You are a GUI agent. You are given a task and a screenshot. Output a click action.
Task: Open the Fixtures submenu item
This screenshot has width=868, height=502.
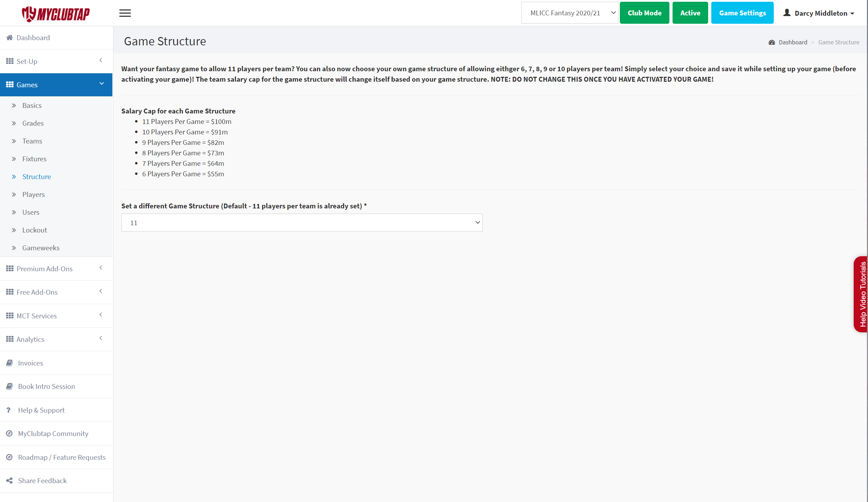(34, 159)
